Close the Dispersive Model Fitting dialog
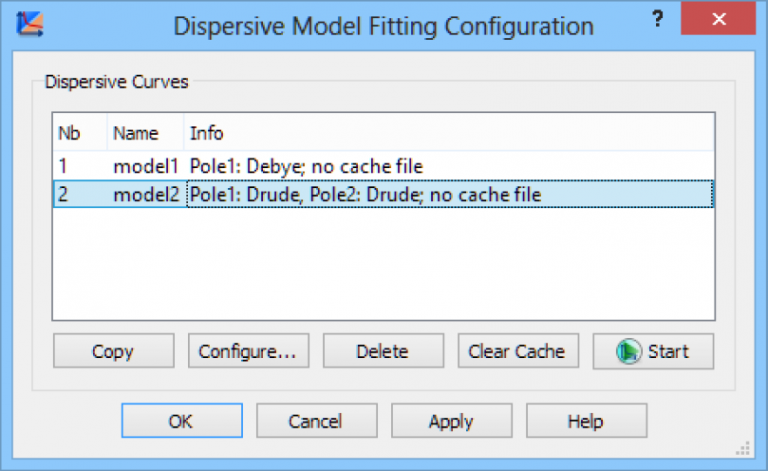768x471 pixels. pyautogui.click(x=717, y=20)
